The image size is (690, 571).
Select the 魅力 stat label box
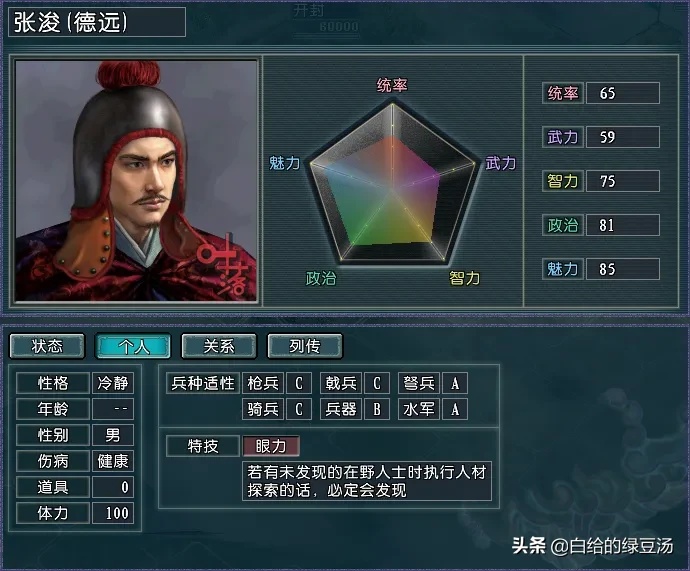tap(562, 269)
